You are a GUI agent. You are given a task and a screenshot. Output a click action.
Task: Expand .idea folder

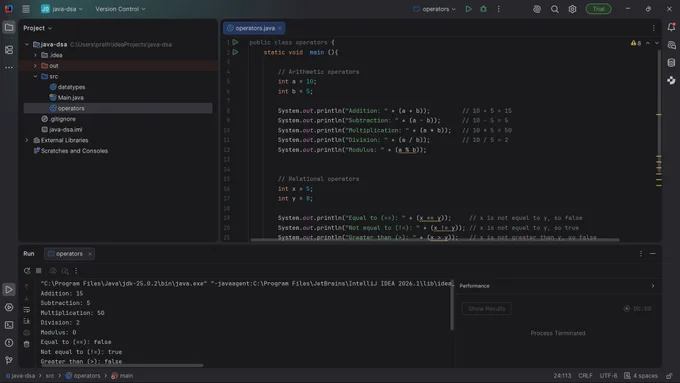[x=36, y=55]
